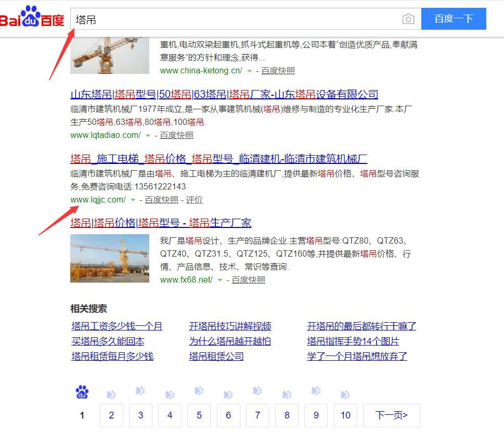The height and width of the screenshot is (445, 504).
Task: Go to results page 7
Action: (257, 415)
